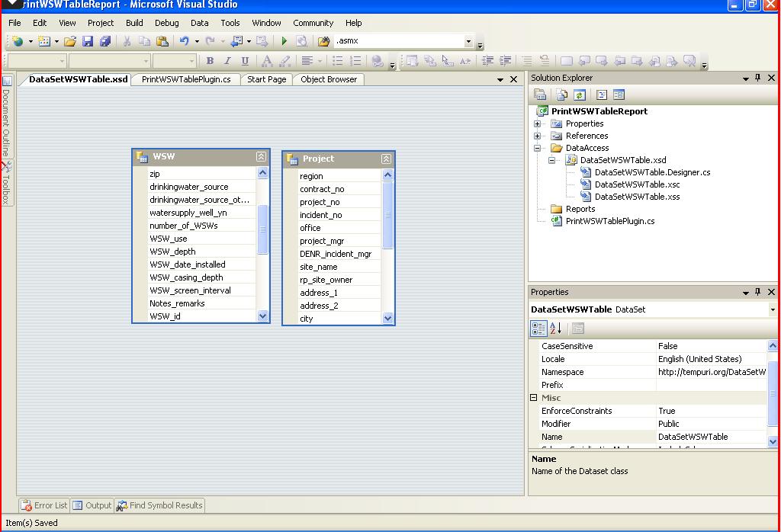Toggle Italic formatting button
The image size is (781, 532).
tap(227, 61)
